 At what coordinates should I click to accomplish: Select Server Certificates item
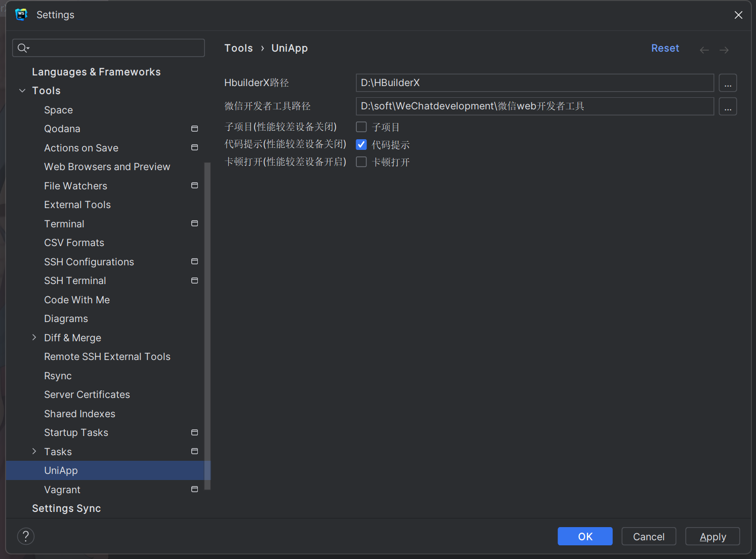tap(87, 394)
